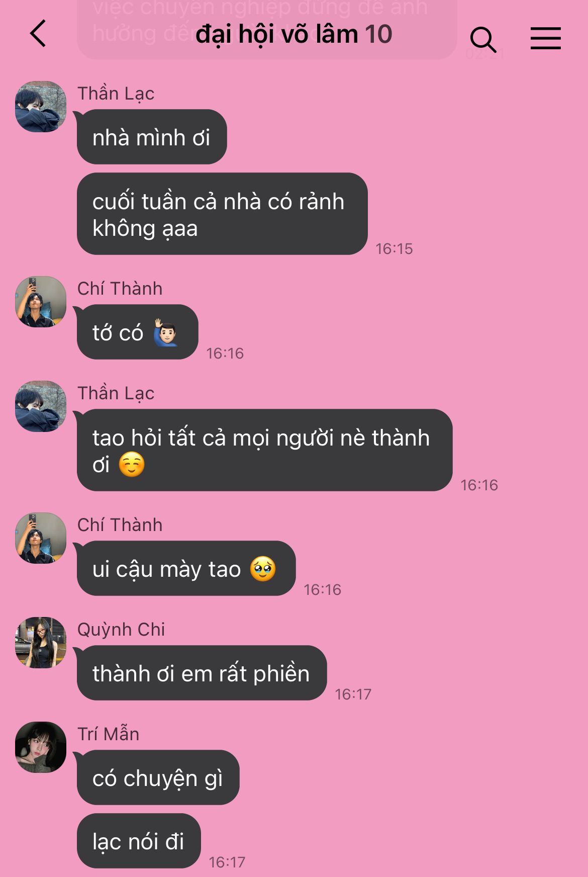The height and width of the screenshot is (877, 588).
Task: Tap the chat title đại hội võ lâm 10
Action: point(293,34)
